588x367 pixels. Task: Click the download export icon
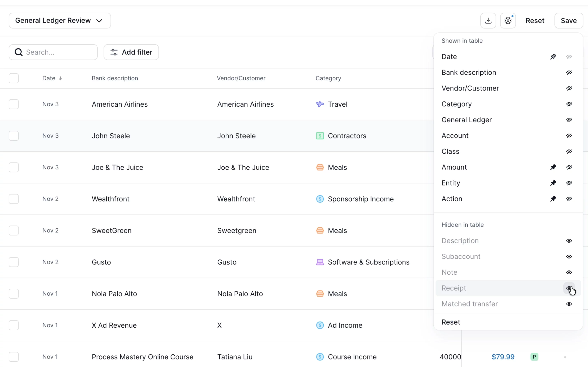coord(488,21)
